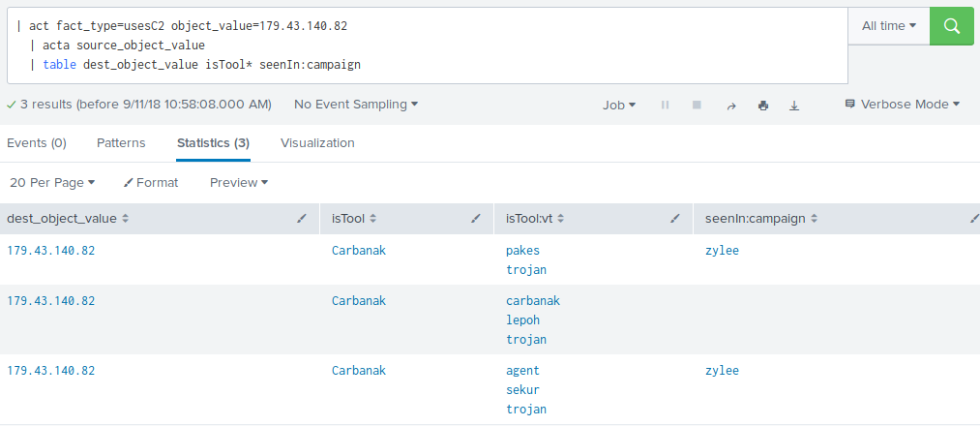The width and height of the screenshot is (980, 426).
Task: Stop the search job
Action: coord(697,106)
